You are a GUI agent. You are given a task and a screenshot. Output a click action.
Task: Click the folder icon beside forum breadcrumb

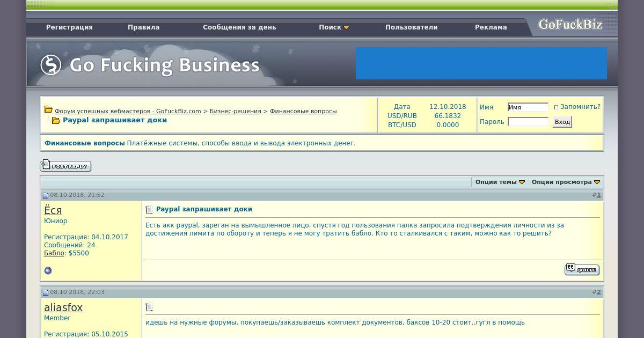(x=48, y=110)
